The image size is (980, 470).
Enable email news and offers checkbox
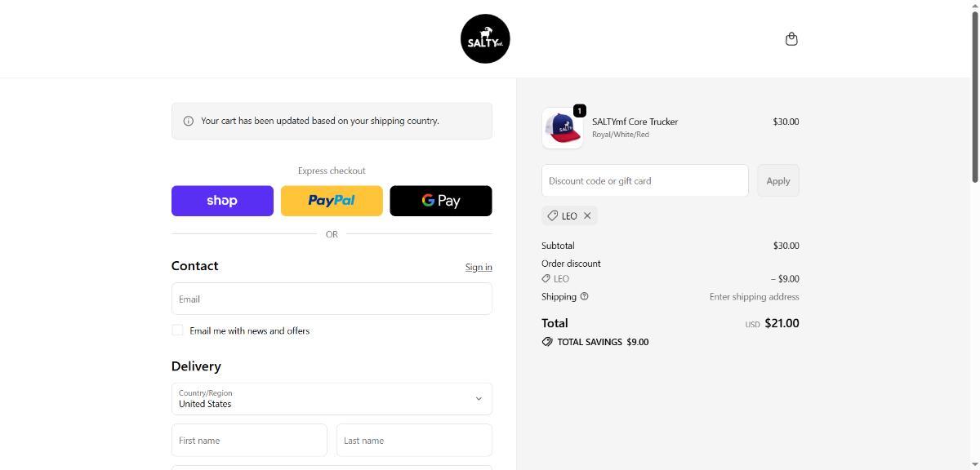coord(177,330)
